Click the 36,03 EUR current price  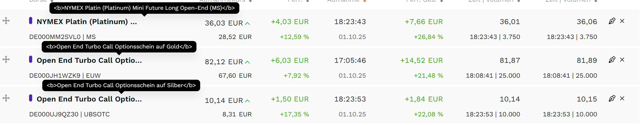click(224, 23)
